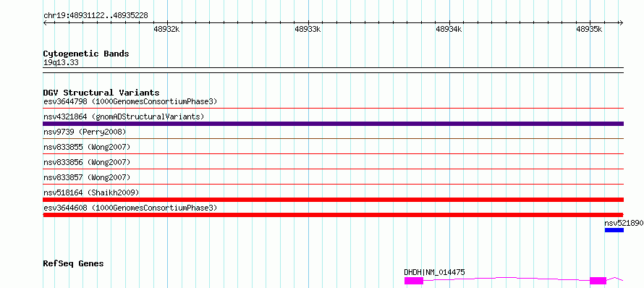This screenshot has width=644, height=288.
Task: Click the chr19:48931122..48935228 coordinate label
Action: point(96,16)
